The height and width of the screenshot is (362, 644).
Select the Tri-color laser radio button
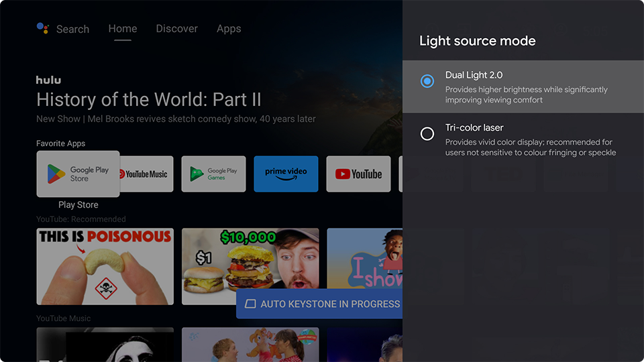pyautogui.click(x=427, y=133)
